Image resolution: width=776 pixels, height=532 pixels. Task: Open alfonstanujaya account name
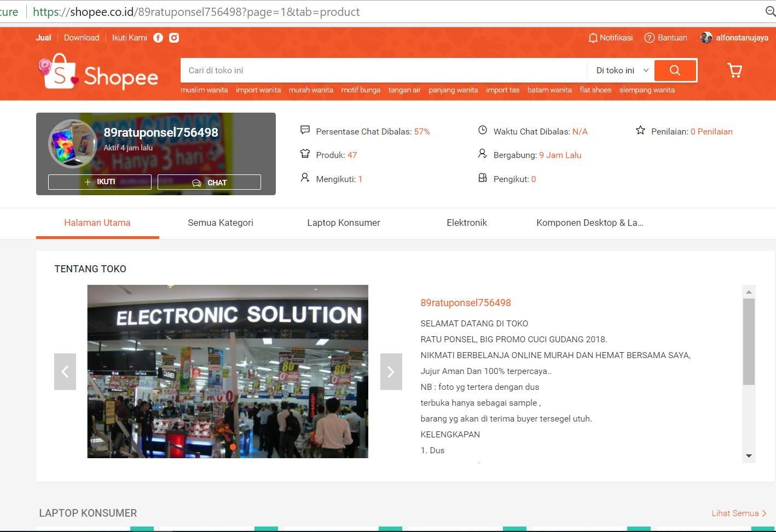click(742, 38)
